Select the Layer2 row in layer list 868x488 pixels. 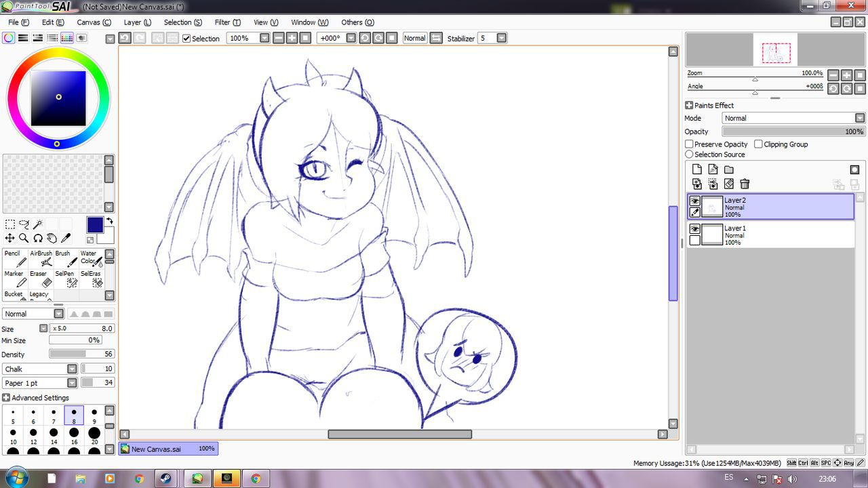[771, 207]
